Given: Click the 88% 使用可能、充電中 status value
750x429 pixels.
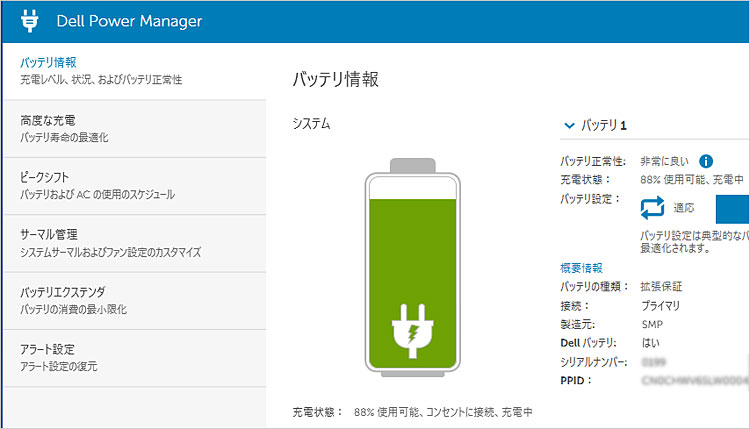Looking at the screenshot, I should 692,180.
